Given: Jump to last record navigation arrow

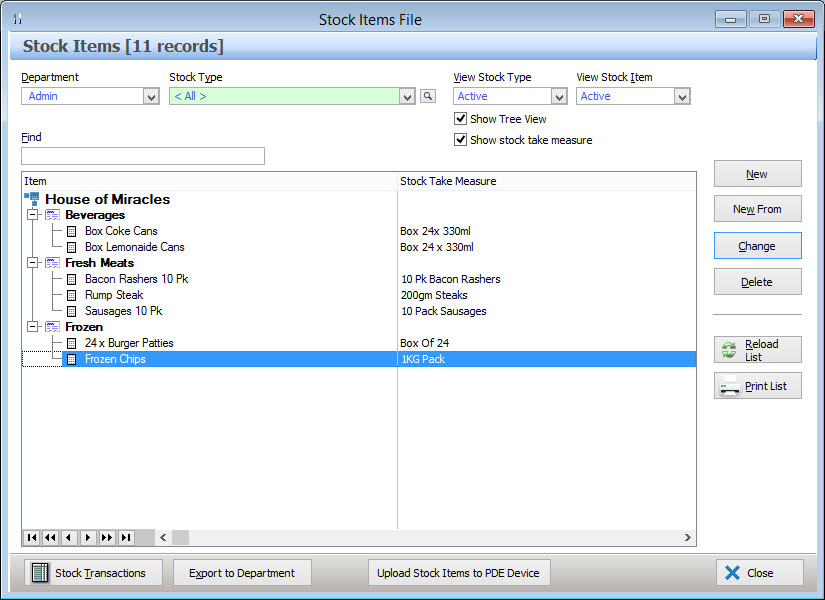Looking at the screenshot, I should (x=126, y=538).
